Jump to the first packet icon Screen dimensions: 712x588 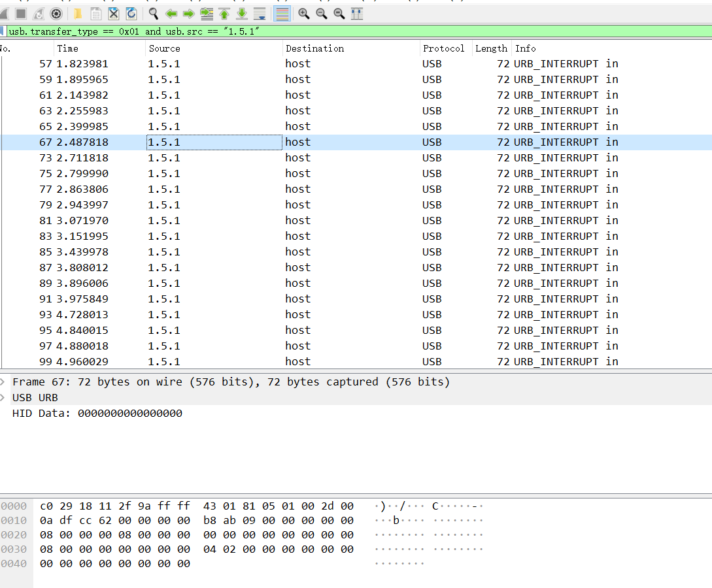[224, 13]
